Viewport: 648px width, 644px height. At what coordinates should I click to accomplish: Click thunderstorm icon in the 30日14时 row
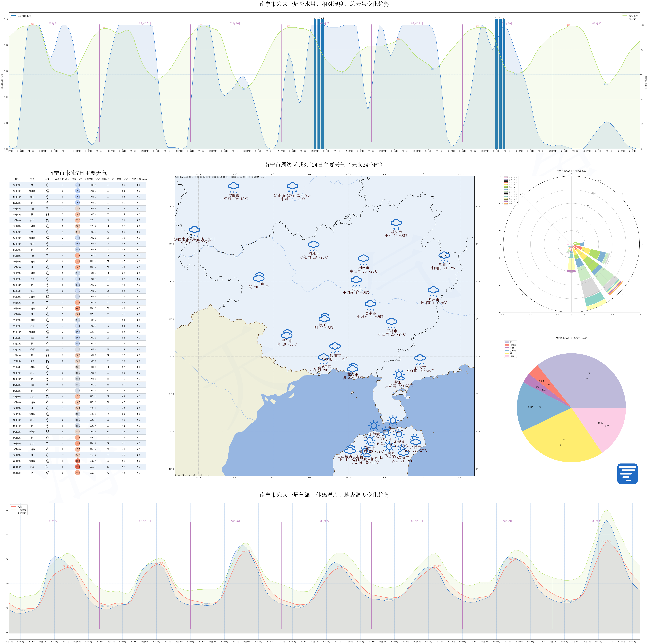(x=47, y=467)
